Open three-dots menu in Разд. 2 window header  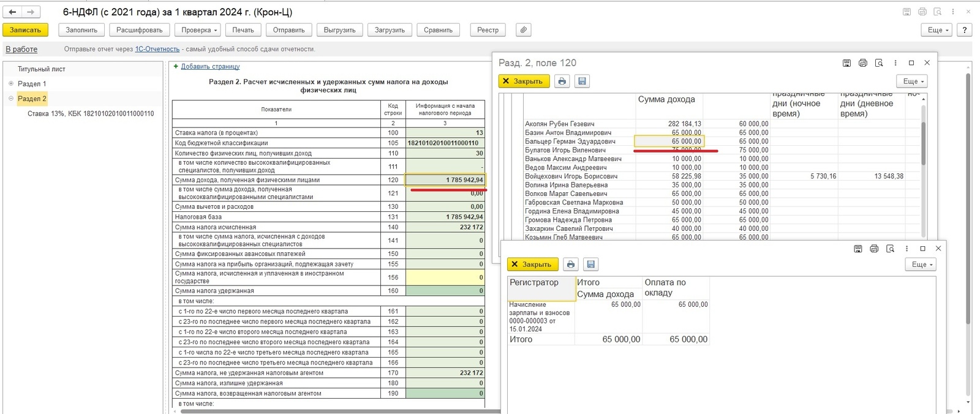pos(895,63)
